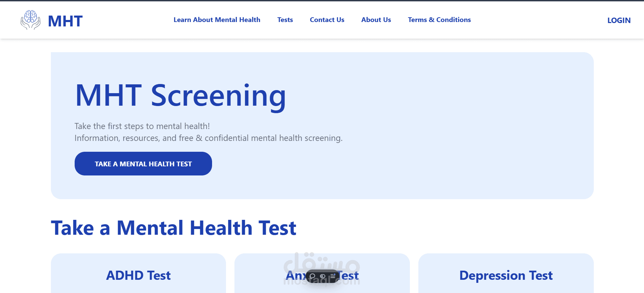Open the Depression Test card
644x293 pixels.
click(506, 273)
